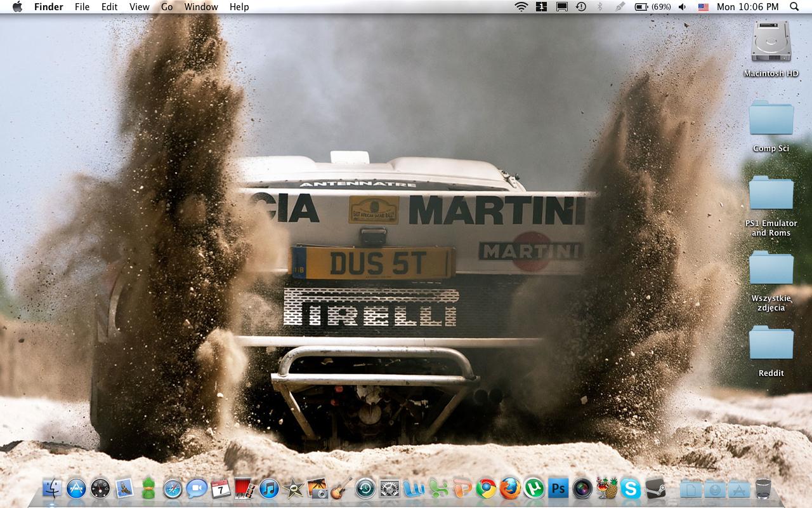The width and height of the screenshot is (812, 508).
Task: Open the Go menu
Action: (166, 7)
